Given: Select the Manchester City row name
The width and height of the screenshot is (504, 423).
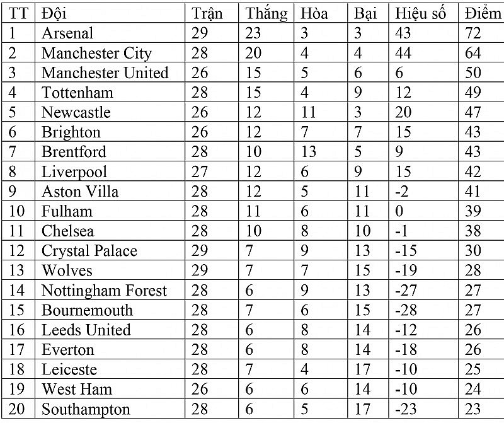Looking at the screenshot, I should pyautogui.click(x=96, y=53).
